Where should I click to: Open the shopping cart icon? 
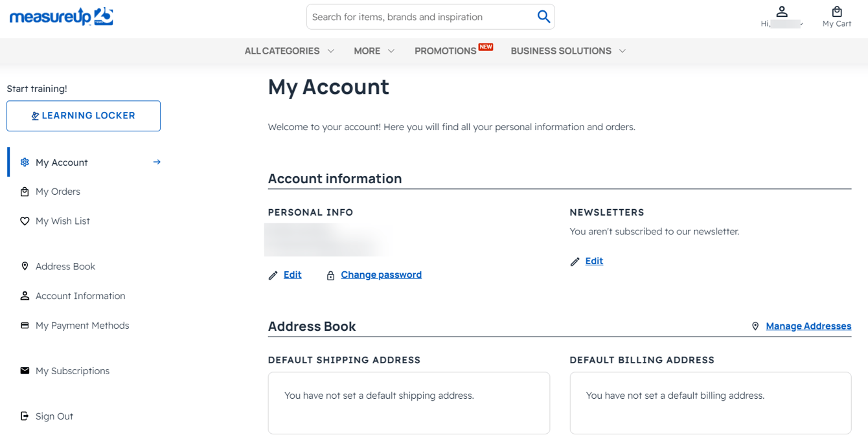(x=837, y=12)
